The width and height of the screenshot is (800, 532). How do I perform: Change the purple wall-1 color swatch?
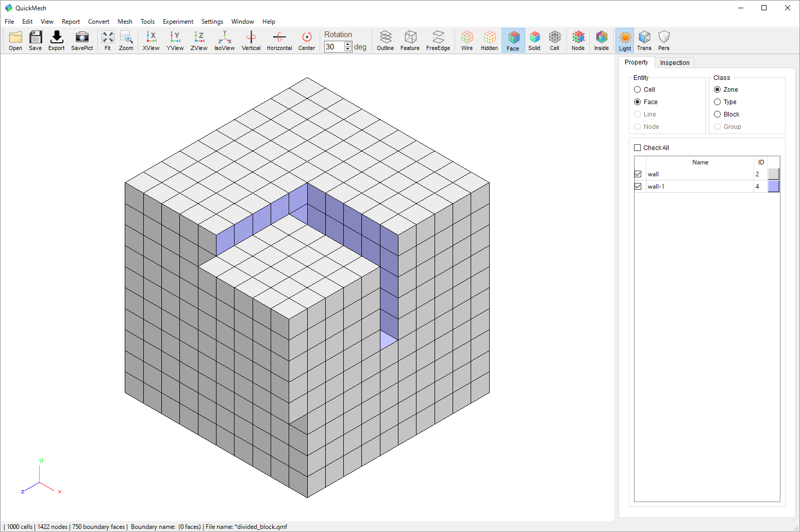pyautogui.click(x=774, y=187)
